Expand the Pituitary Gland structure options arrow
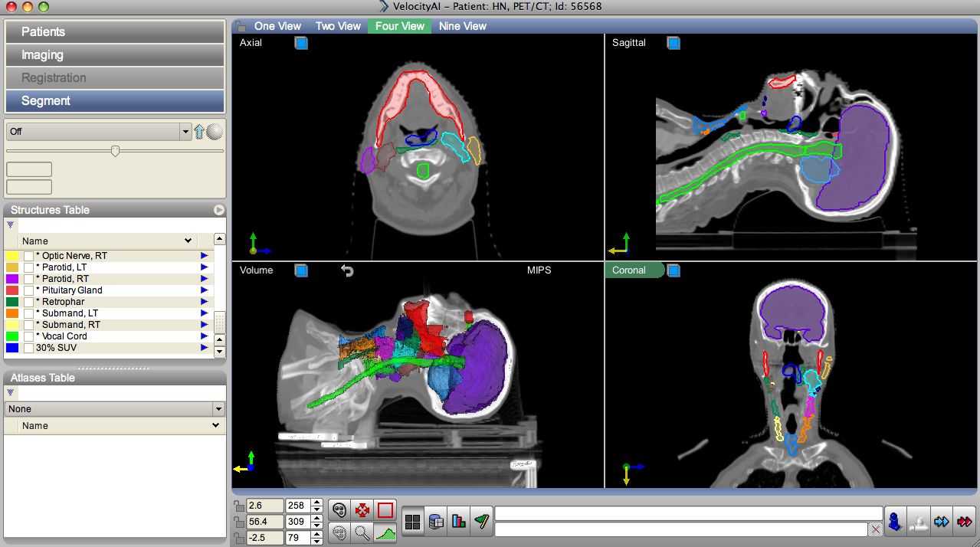 coord(204,290)
